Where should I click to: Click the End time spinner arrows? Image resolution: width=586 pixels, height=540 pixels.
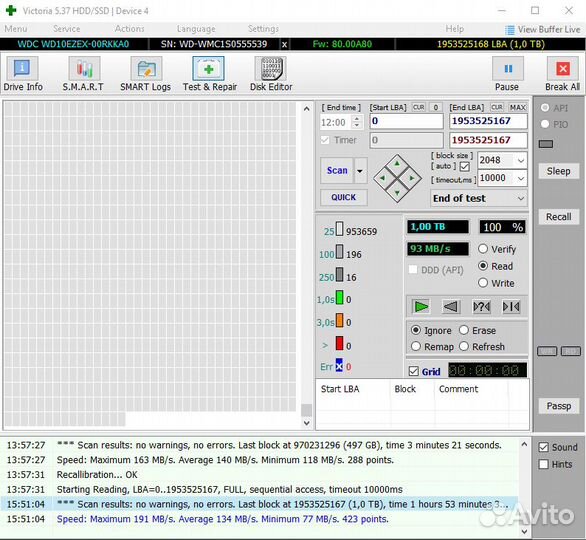(357, 122)
